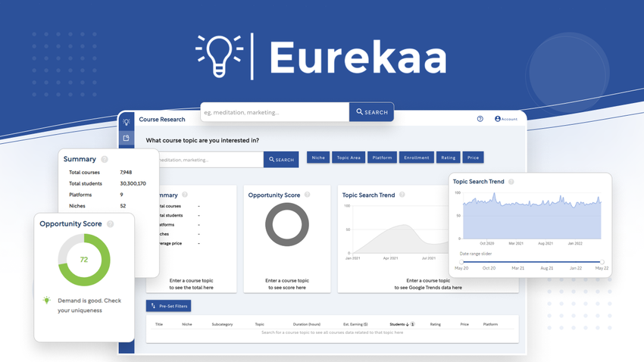Sort by the Title column header
This screenshot has width=644, height=362.
point(159,324)
